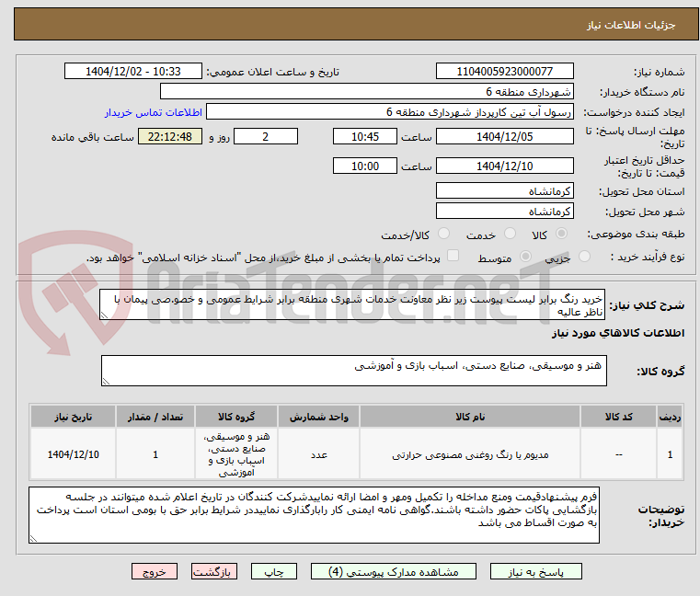700x596 pixels.
Task: Click the response deadline date 1404/12/05
Action: tap(504, 136)
